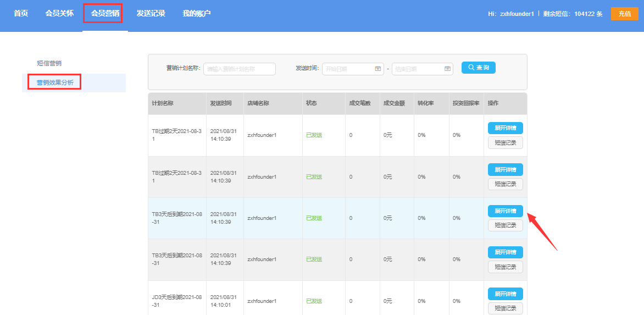Expand 展开详情 for first TB过期2天 row

click(x=505, y=128)
